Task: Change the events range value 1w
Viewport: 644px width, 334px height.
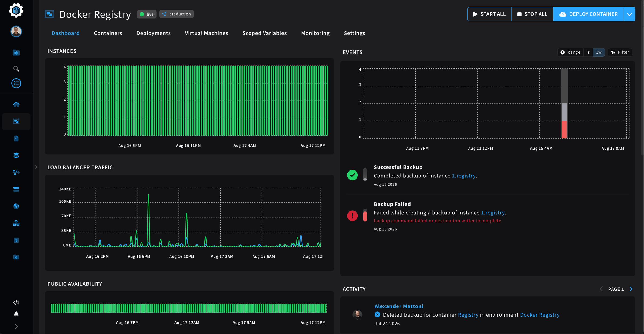Action: [599, 52]
